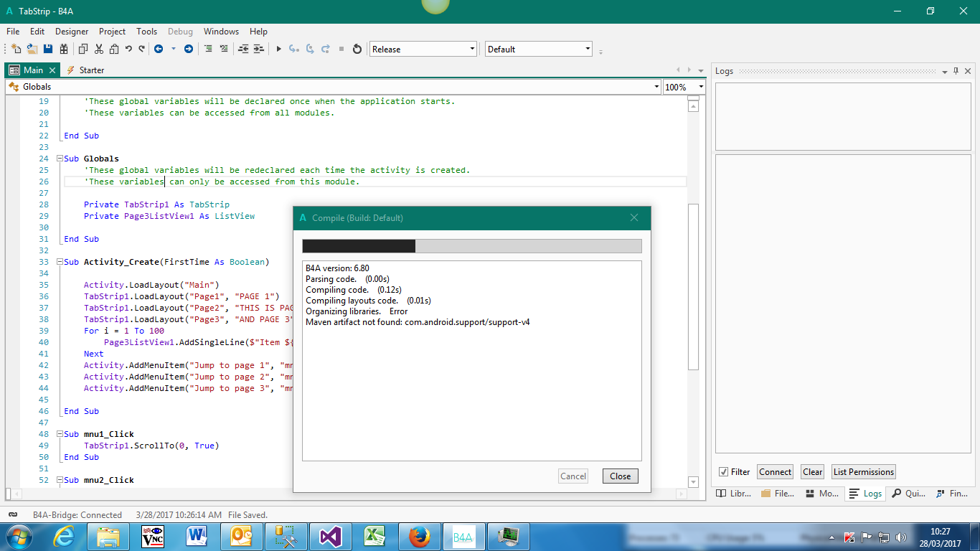The width and height of the screenshot is (980, 551).
Task: Collapse the Sub Activity_Create code block
Action: (x=59, y=262)
